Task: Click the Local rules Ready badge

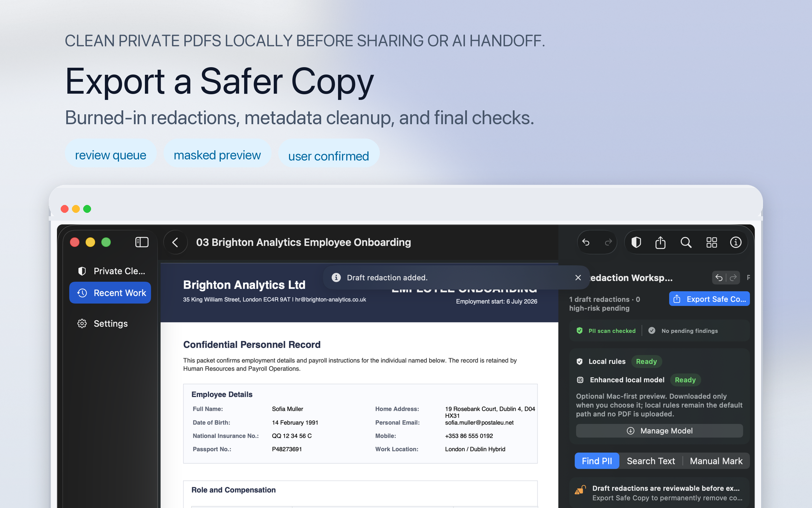Action: 646,362
